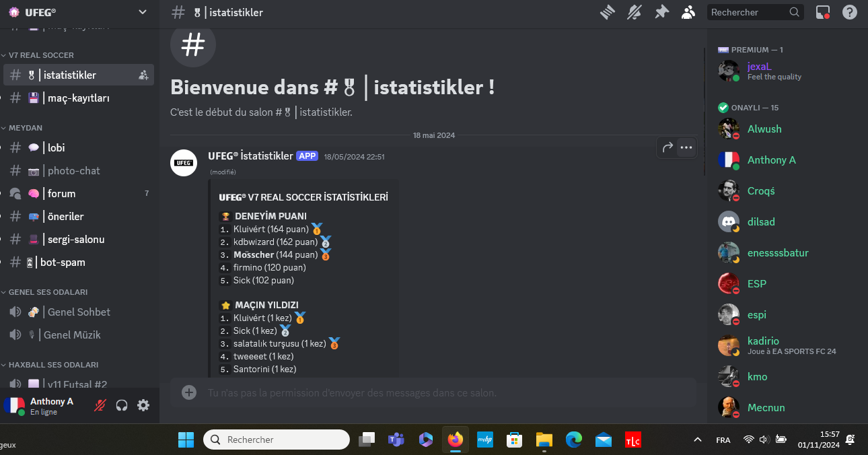Open User Settings gear icon
Image resolution: width=868 pixels, height=455 pixels.
(x=143, y=405)
